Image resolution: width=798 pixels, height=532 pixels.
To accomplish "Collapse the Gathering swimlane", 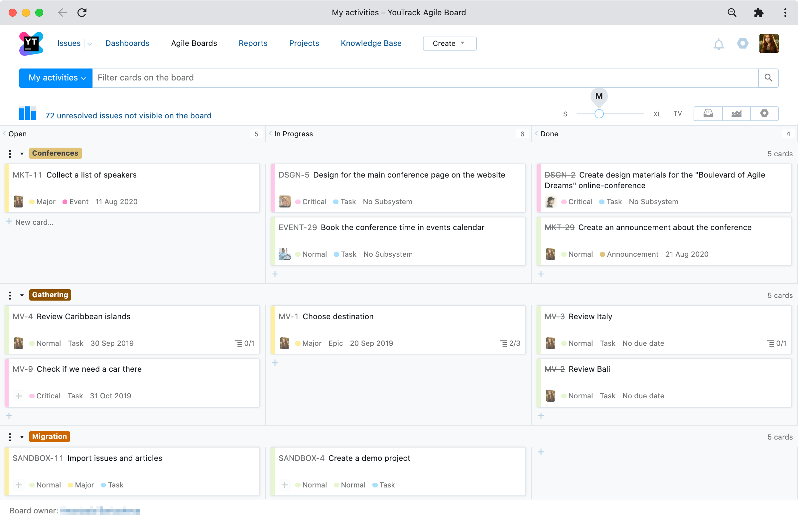I will [x=22, y=295].
